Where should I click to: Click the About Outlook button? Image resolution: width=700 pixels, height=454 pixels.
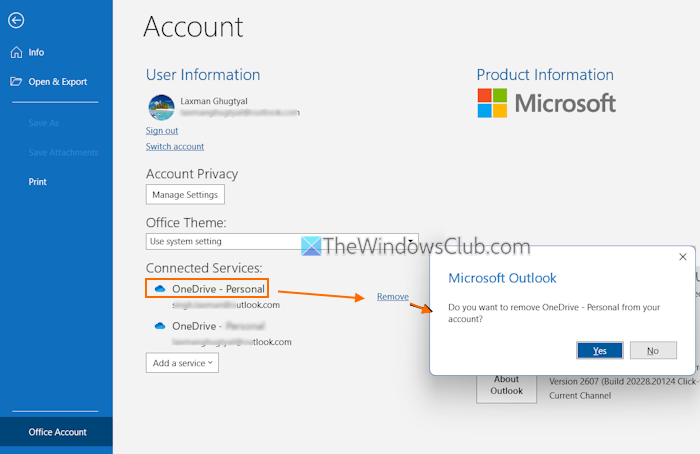pyautogui.click(x=506, y=387)
